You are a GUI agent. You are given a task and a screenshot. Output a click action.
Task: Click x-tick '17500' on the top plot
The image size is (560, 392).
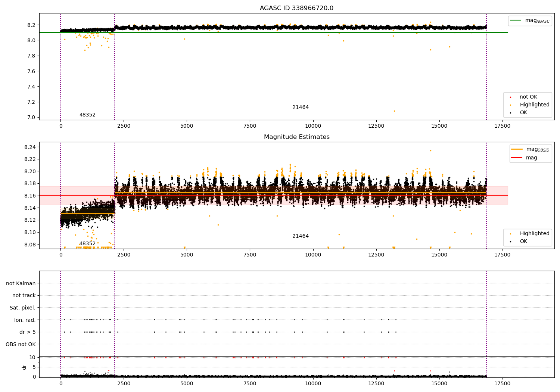pos(502,126)
